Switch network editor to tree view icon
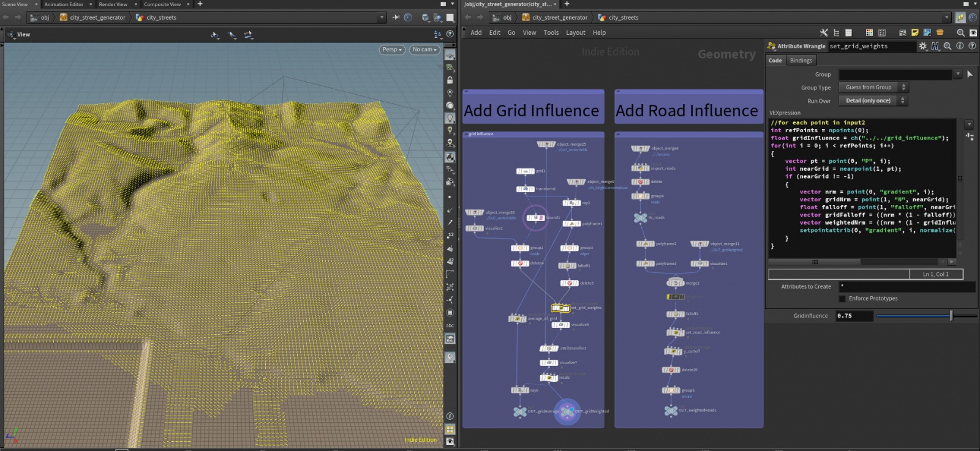 pos(836,32)
